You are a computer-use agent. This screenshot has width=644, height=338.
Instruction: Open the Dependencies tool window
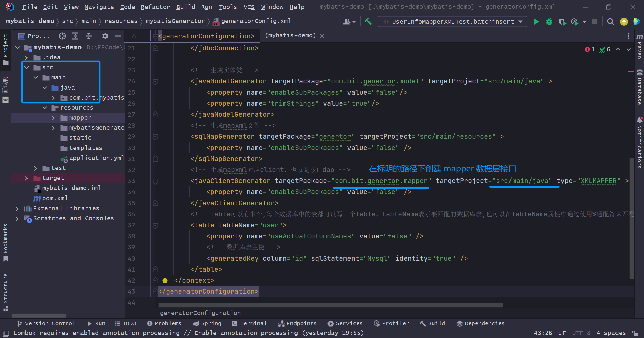pyautogui.click(x=481, y=323)
